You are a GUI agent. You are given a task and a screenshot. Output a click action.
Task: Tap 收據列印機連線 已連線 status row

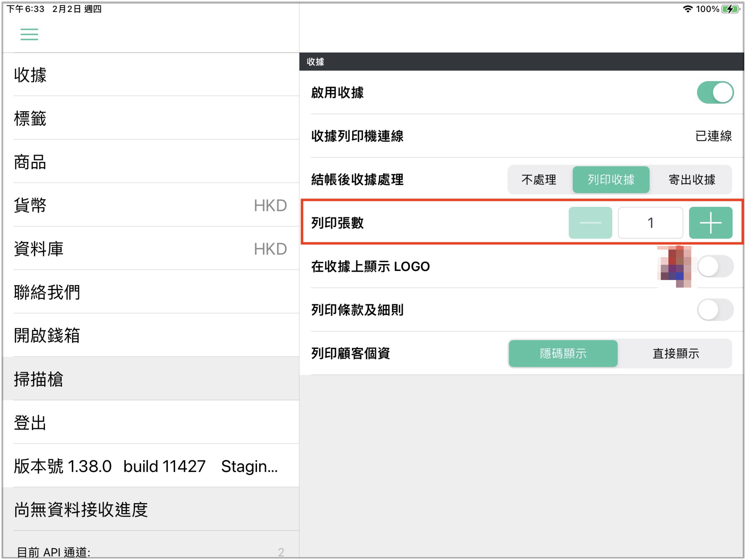coord(521,136)
